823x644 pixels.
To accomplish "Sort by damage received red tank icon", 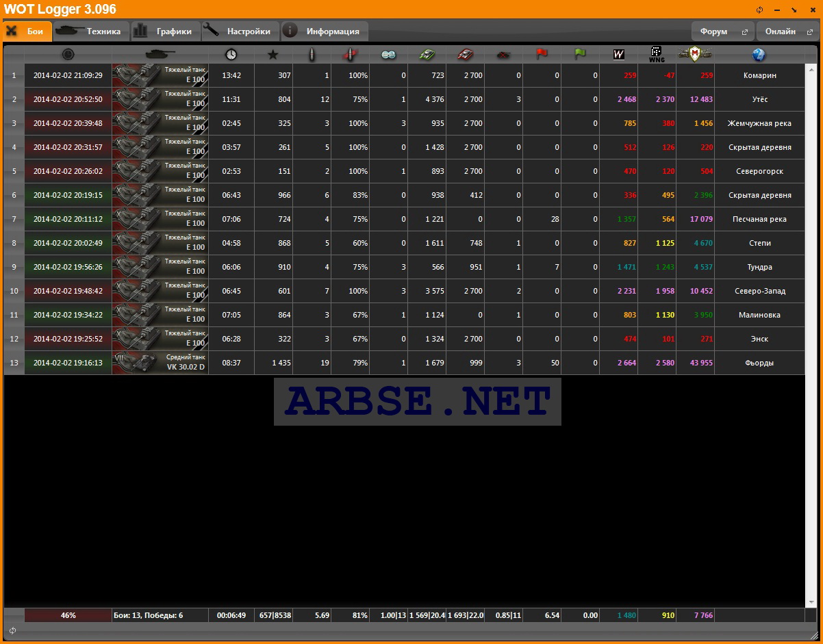I will coord(466,54).
